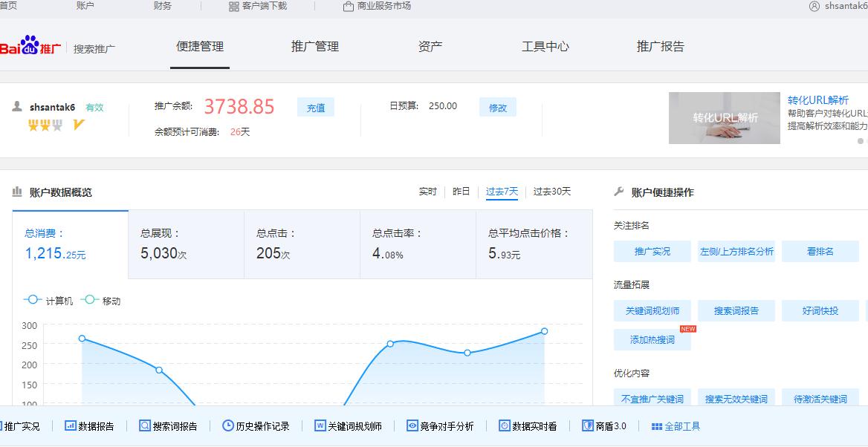Click 添加热搜词 with the NEW badge
The image size is (868, 447).
tap(652, 340)
